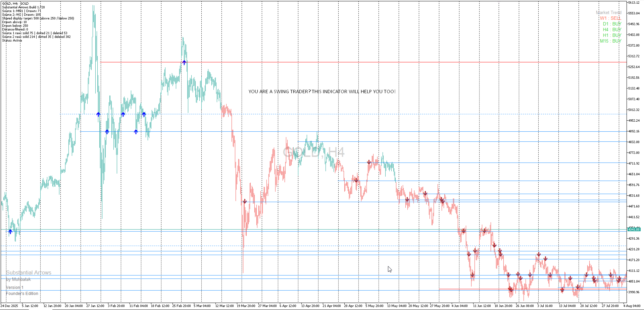Click the highlighted current price tag 4341.88
The width and height of the screenshot is (644, 310).
634,230
